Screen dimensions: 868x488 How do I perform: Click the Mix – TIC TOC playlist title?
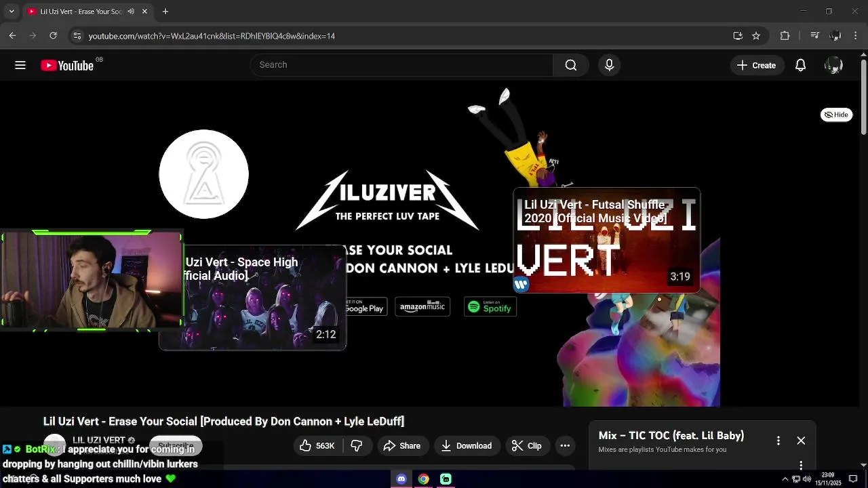(x=671, y=436)
